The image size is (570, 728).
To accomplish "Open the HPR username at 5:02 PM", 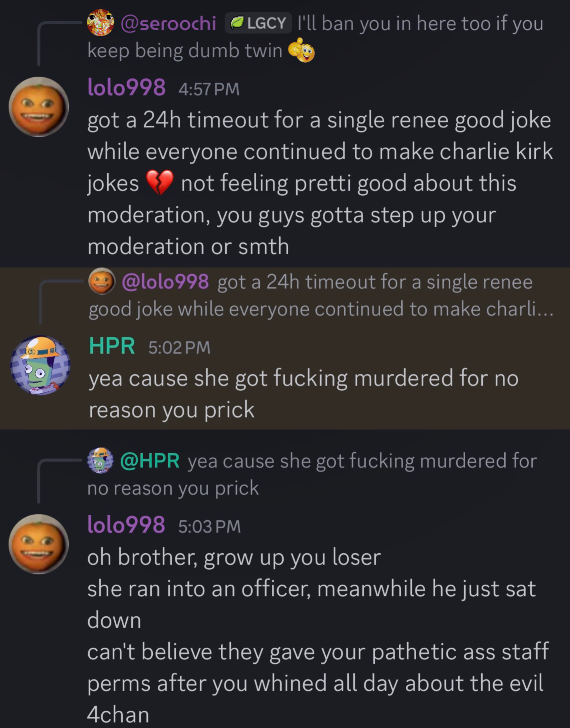I will click(112, 346).
